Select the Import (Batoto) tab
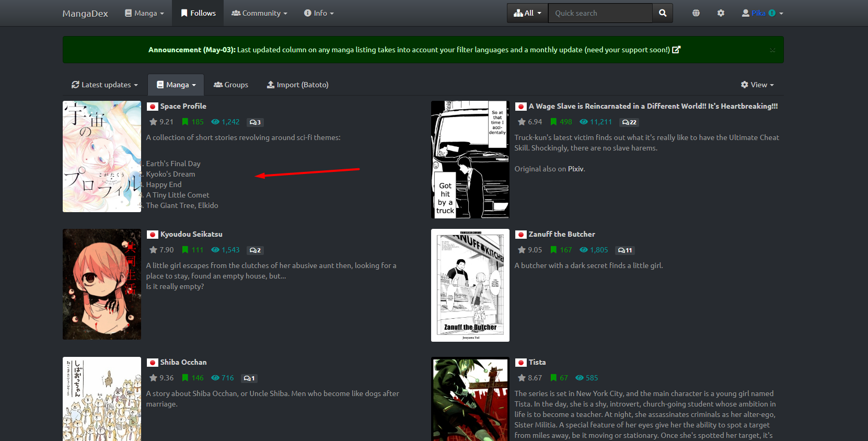The image size is (868, 441). coord(297,85)
